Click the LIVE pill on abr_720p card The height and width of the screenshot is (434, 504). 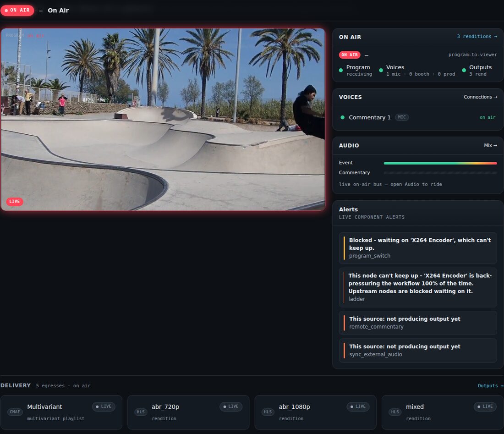(231, 407)
